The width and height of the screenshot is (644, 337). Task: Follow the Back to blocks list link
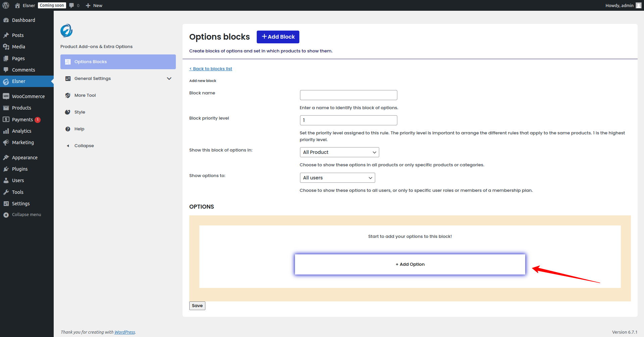click(x=211, y=69)
